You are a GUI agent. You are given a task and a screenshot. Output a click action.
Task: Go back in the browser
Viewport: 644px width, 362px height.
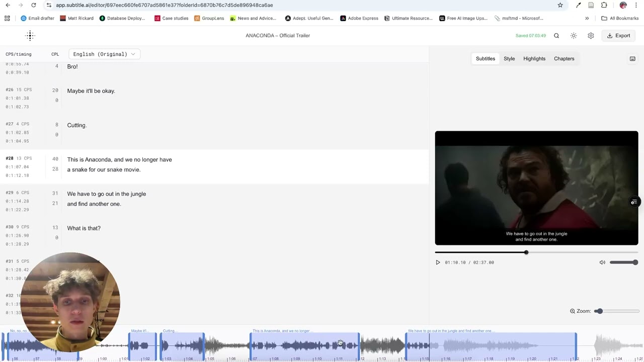coord(8,5)
